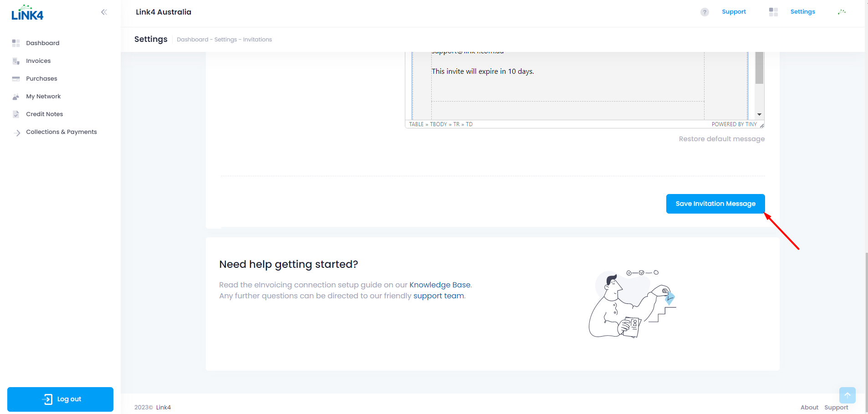Open My Network page
The image size is (868, 414).
point(43,96)
